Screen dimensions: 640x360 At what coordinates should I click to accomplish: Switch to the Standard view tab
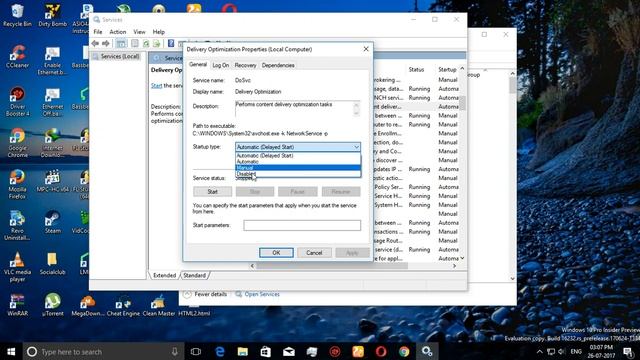point(194,276)
